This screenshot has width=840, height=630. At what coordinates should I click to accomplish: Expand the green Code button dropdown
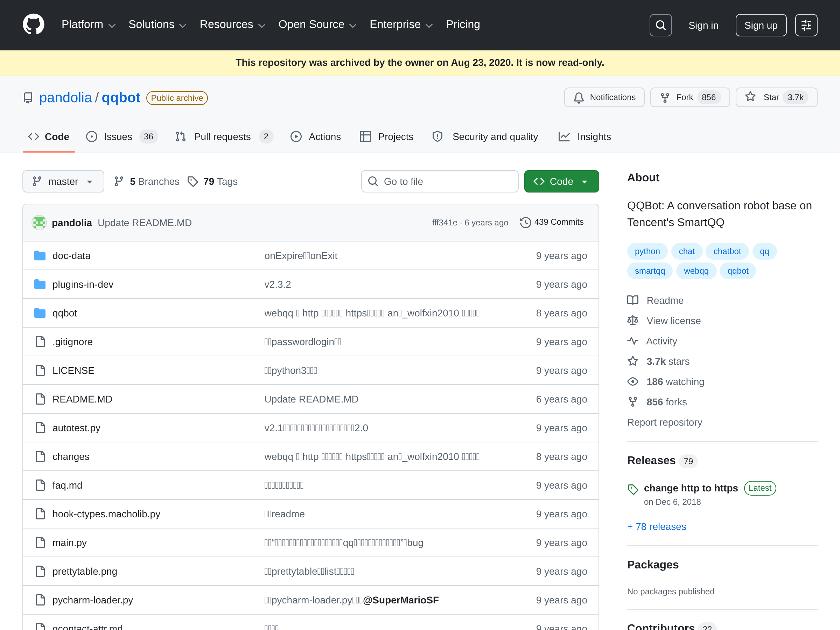pyautogui.click(x=561, y=182)
